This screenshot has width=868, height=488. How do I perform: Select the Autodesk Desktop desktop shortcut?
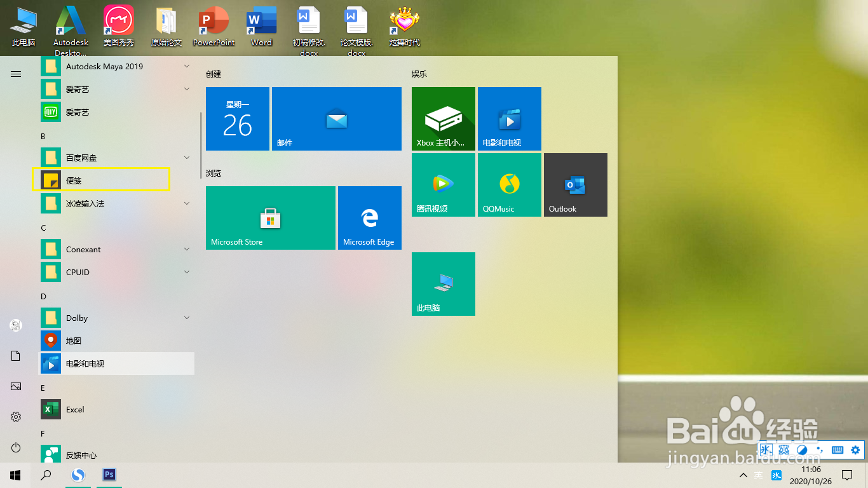[x=71, y=30]
